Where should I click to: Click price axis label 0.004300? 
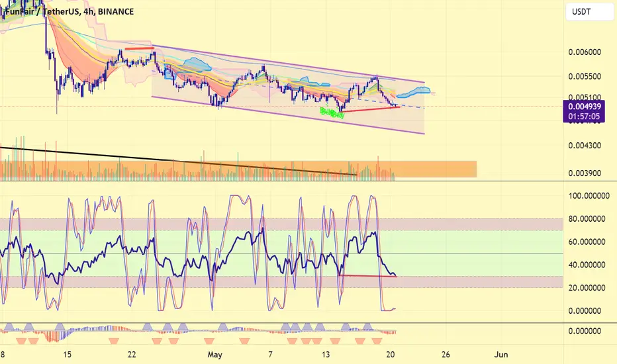[x=585, y=146]
